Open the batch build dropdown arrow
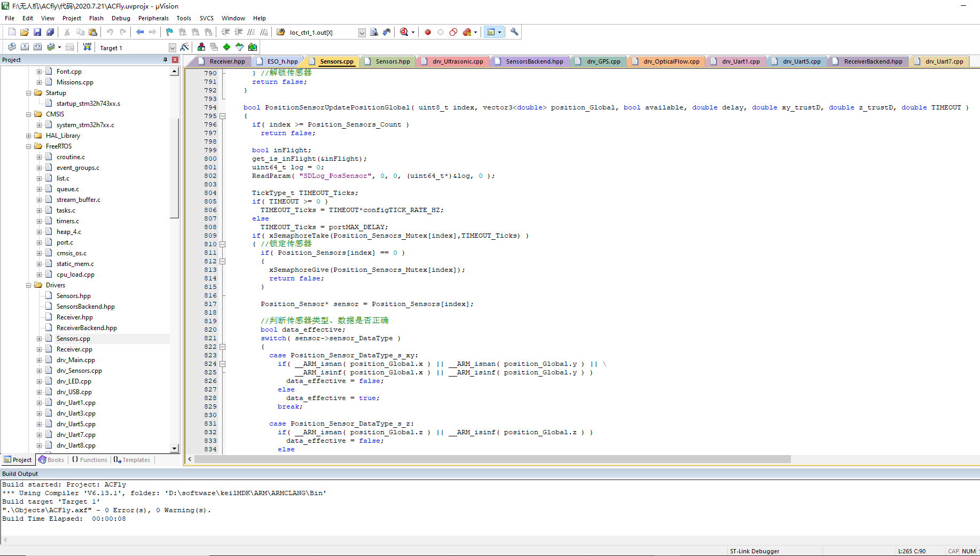The height and width of the screenshot is (556, 980). point(59,47)
